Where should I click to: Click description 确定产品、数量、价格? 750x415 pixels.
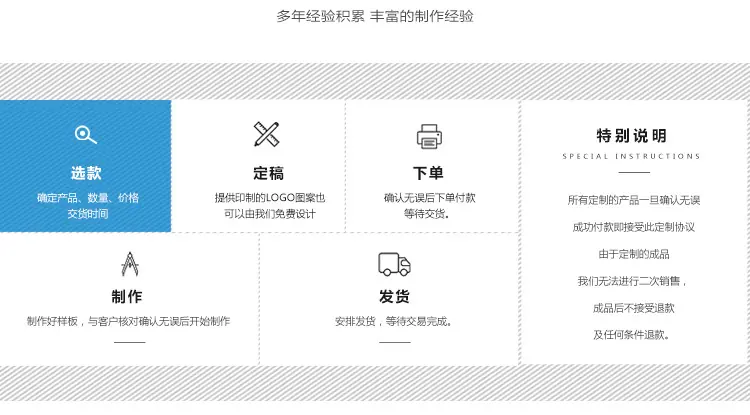[88, 198]
